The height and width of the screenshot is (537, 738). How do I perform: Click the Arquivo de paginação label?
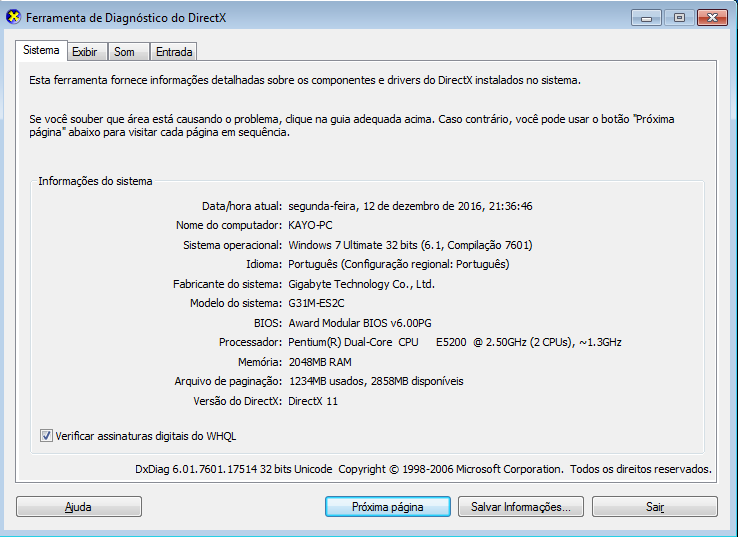[x=228, y=382]
